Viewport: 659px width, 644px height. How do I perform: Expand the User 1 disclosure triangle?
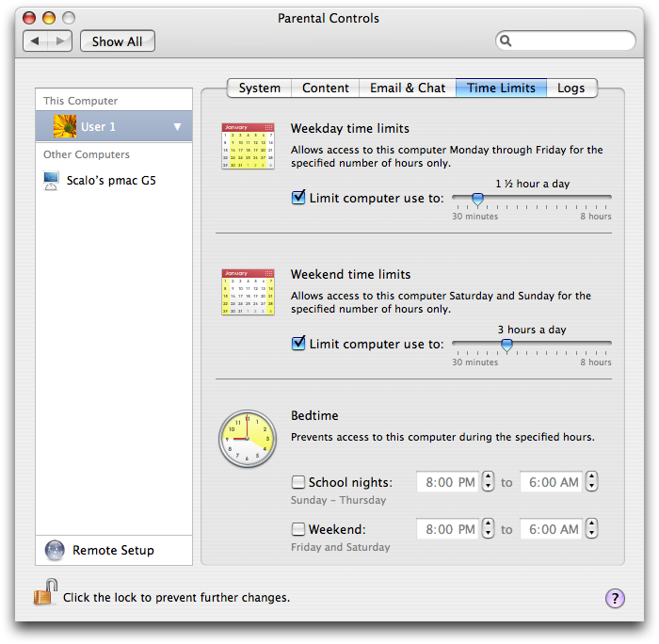[x=177, y=126]
